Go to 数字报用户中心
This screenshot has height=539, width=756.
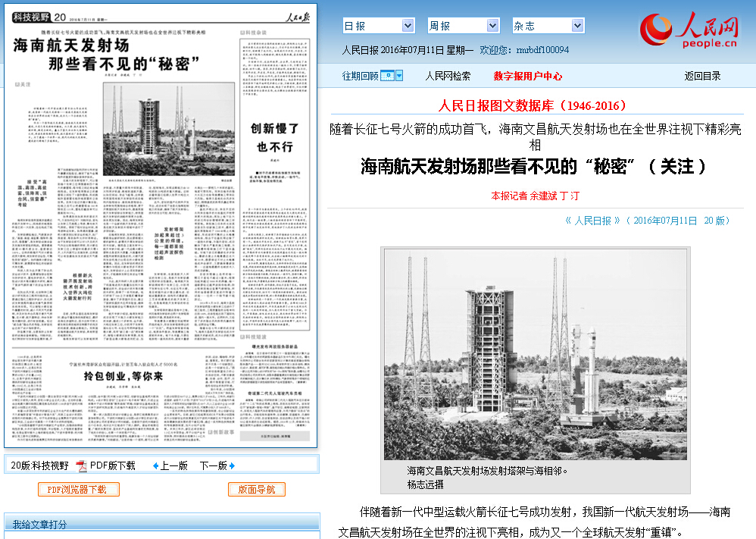(x=527, y=76)
